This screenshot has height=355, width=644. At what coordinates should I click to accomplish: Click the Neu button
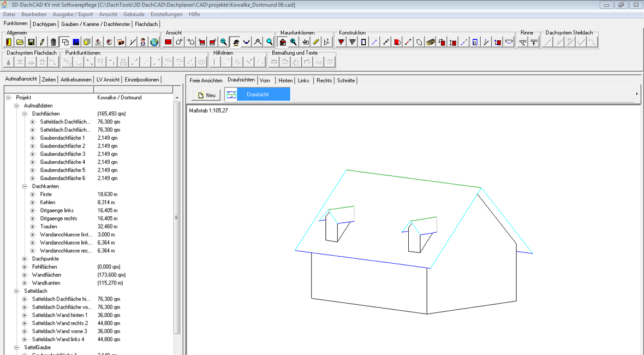206,95
